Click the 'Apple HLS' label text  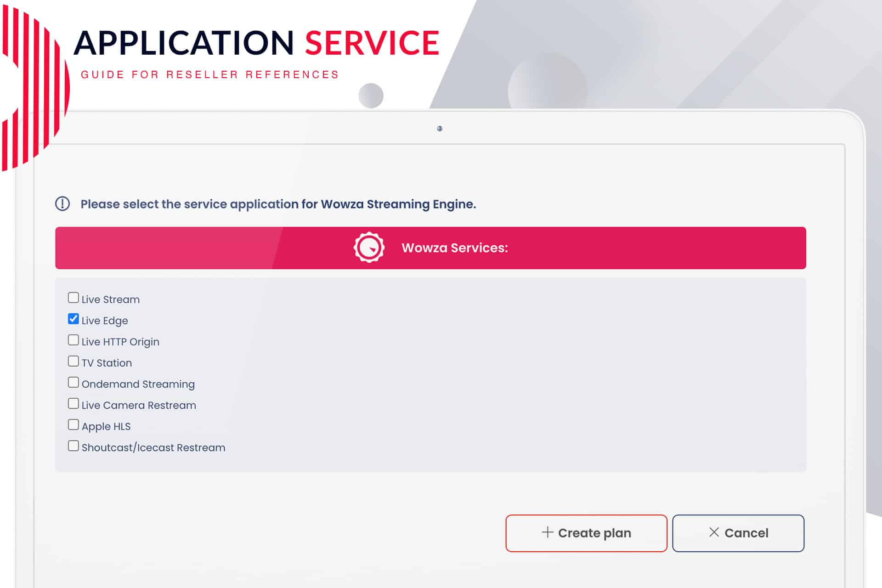tap(106, 426)
